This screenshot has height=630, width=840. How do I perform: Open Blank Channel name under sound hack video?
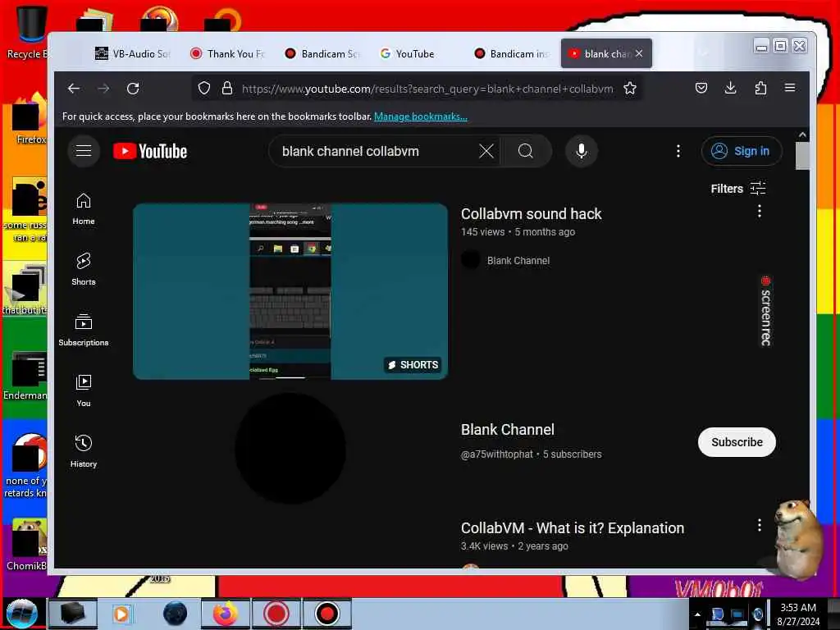pos(518,260)
